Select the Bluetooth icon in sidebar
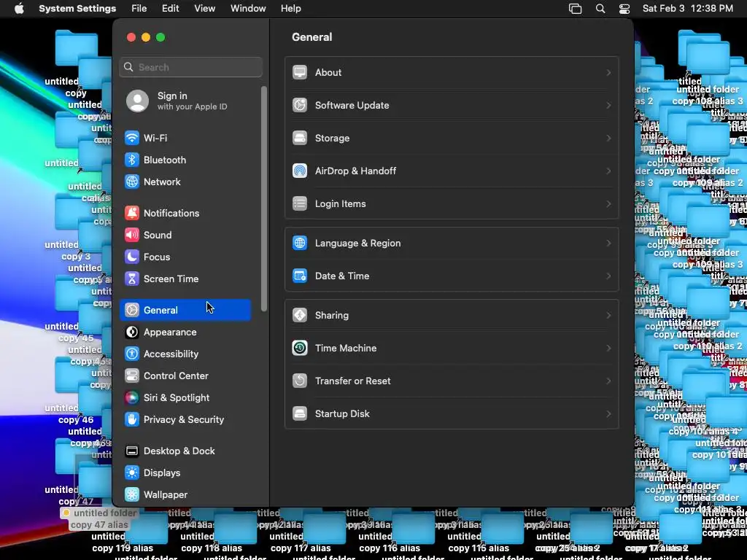The width and height of the screenshot is (747, 560). (132, 160)
